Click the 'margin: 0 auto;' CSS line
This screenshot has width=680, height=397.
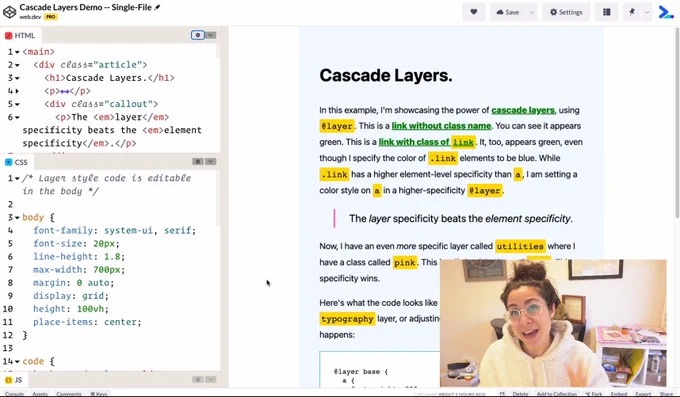pyautogui.click(x=73, y=282)
